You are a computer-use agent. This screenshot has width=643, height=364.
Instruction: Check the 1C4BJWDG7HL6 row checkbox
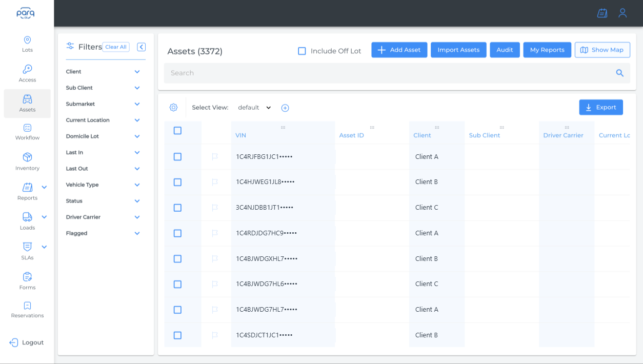177,284
